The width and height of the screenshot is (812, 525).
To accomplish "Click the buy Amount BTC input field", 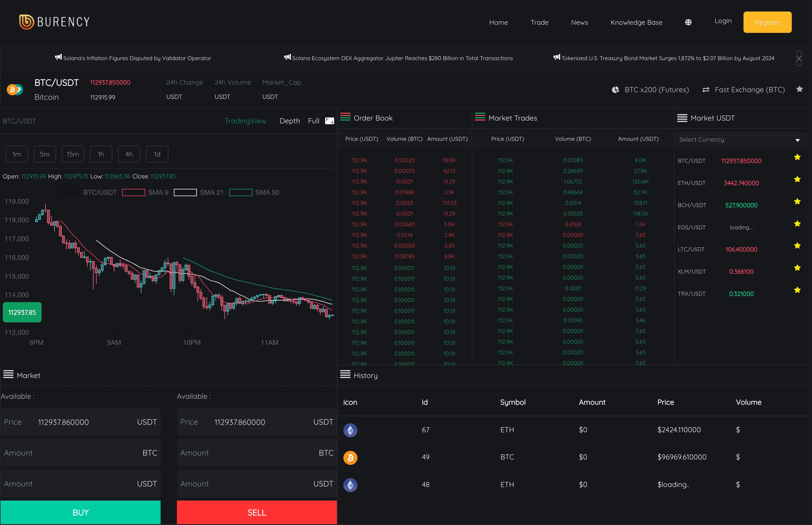I will [x=80, y=453].
